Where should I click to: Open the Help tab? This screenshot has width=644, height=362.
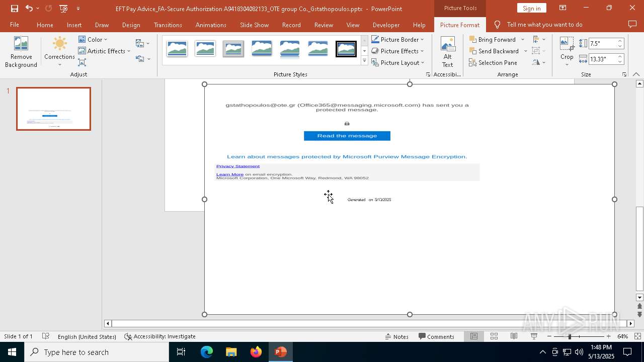[x=419, y=25]
